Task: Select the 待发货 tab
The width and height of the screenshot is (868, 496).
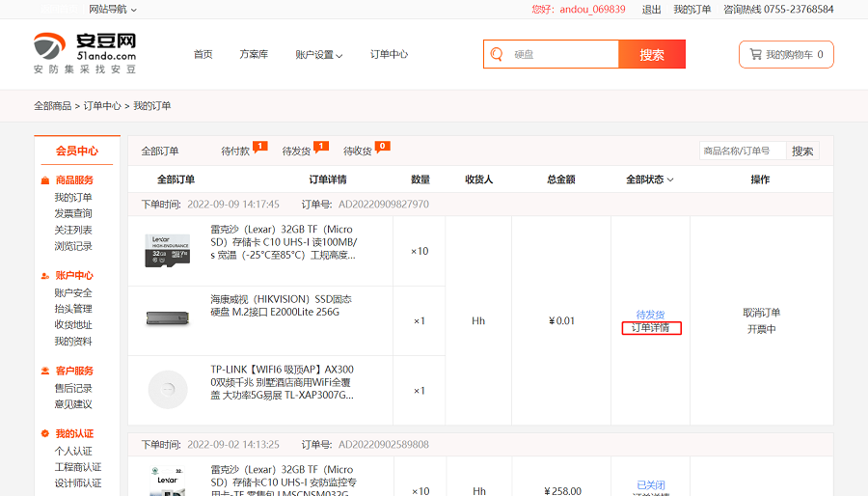Action: tap(296, 152)
